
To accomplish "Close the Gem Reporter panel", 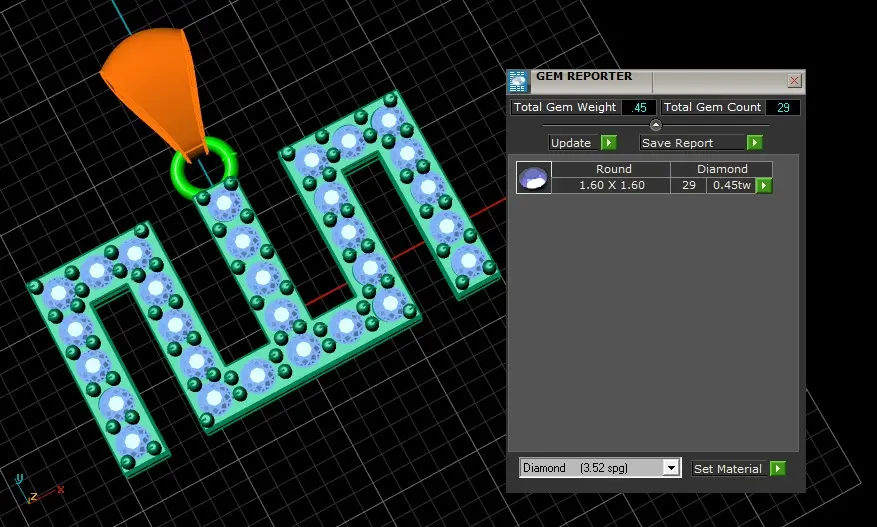I will [x=794, y=81].
